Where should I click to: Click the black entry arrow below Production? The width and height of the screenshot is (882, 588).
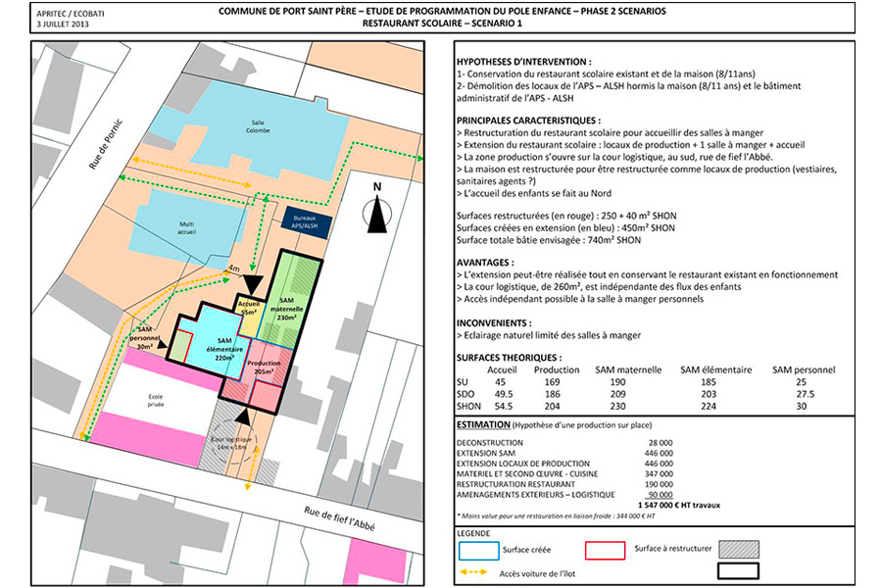[x=243, y=416]
